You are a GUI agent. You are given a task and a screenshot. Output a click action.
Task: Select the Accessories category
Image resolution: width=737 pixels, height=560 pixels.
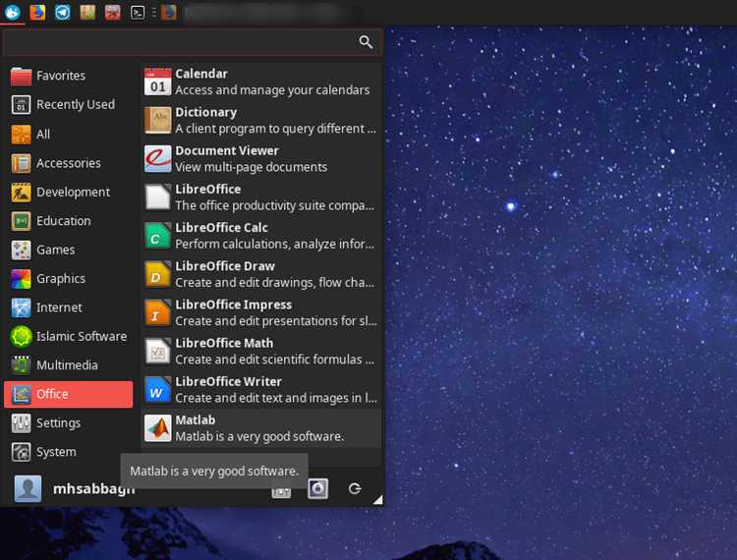pos(69,163)
